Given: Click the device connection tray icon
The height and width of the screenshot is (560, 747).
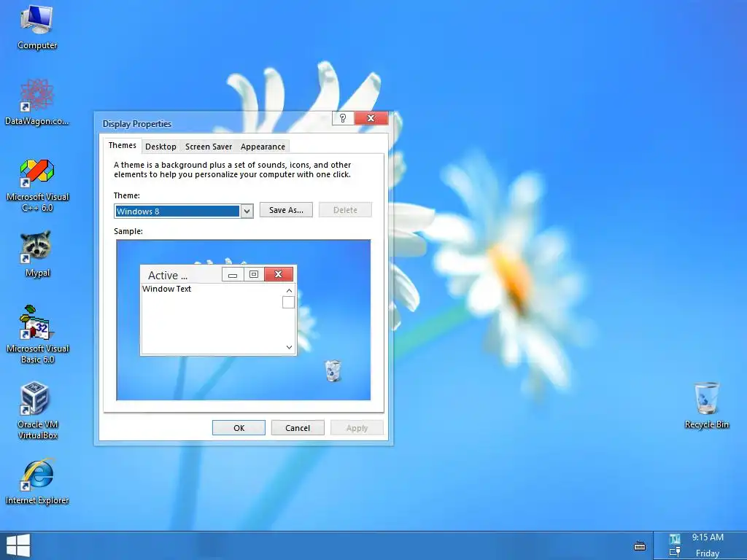Looking at the screenshot, I should point(675,553).
